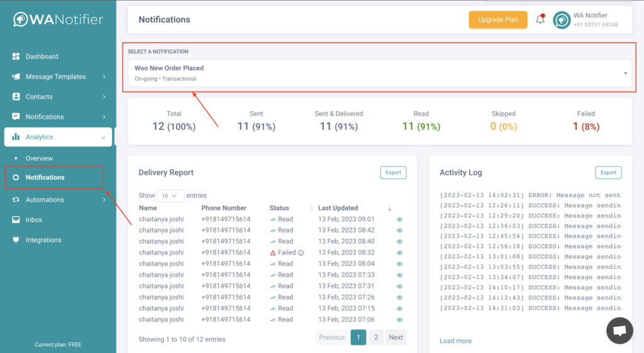The width and height of the screenshot is (644, 353).
Task: Export the Activity Log
Action: [x=608, y=173]
